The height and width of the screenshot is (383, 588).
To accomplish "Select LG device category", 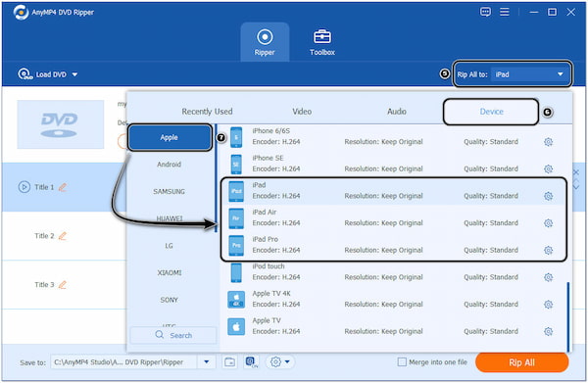I will (x=170, y=246).
